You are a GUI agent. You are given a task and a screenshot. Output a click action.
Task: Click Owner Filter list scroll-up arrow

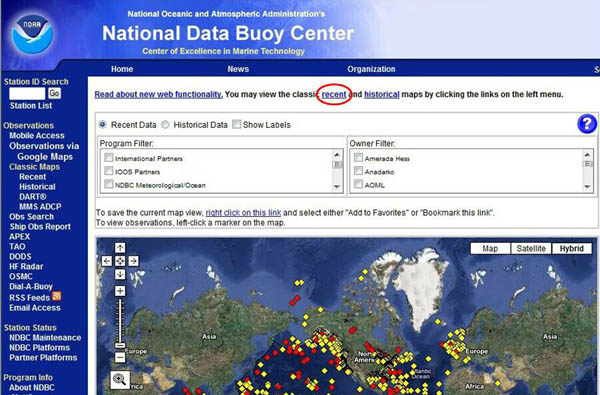pyautogui.click(x=587, y=155)
